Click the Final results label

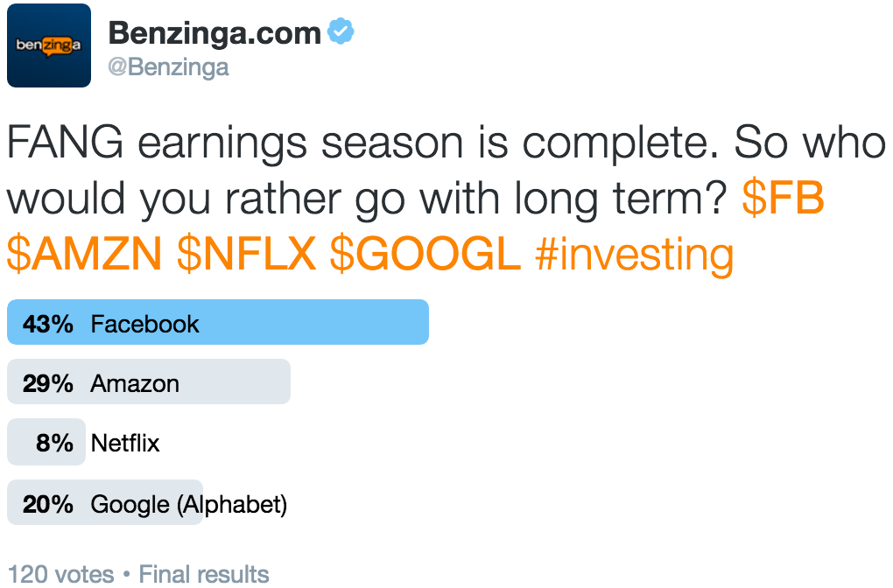tap(204, 574)
